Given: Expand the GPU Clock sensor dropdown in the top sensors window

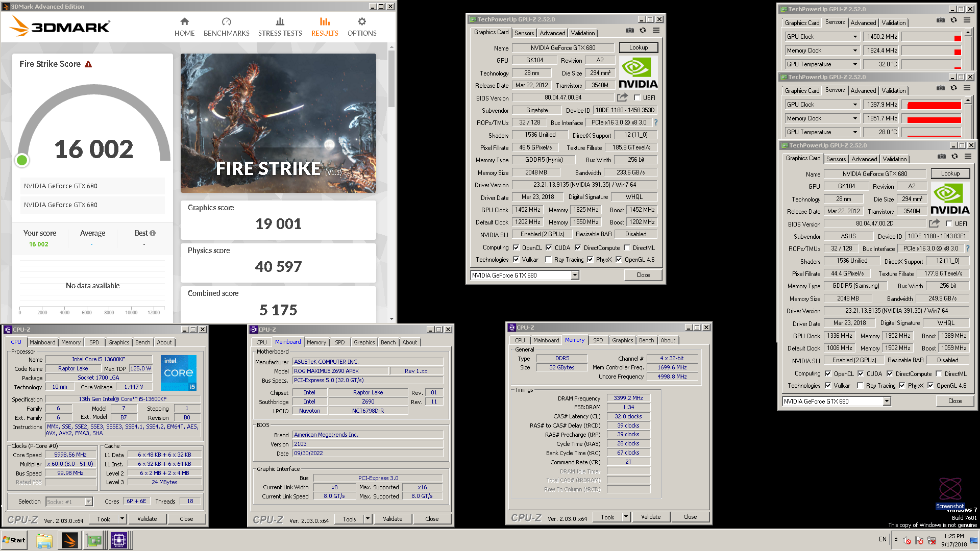Looking at the screenshot, I should coord(855,37).
